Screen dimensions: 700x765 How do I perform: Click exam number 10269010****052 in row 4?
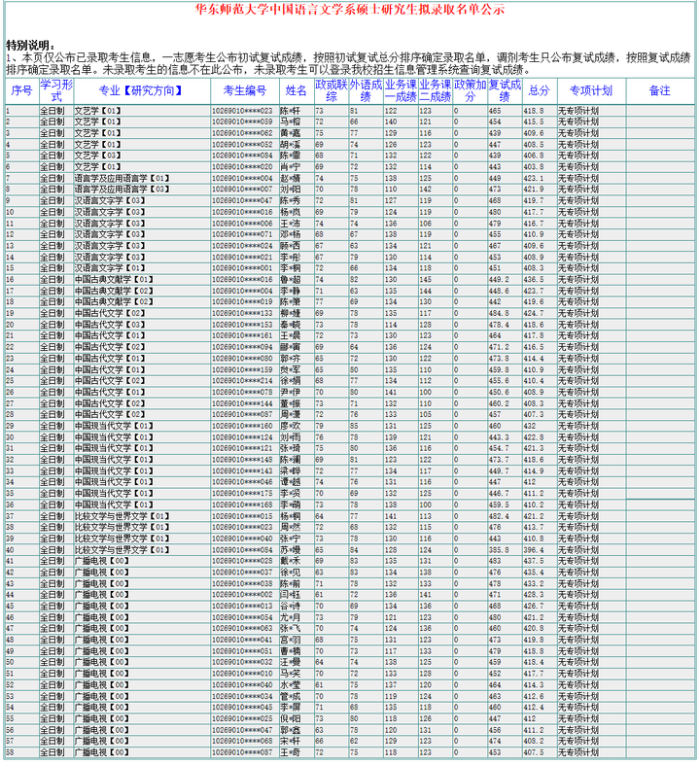[x=242, y=145]
